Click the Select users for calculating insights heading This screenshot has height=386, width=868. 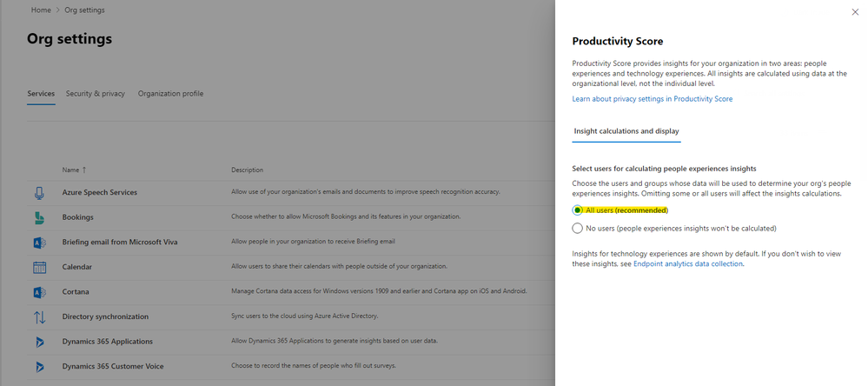pyautogui.click(x=664, y=169)
